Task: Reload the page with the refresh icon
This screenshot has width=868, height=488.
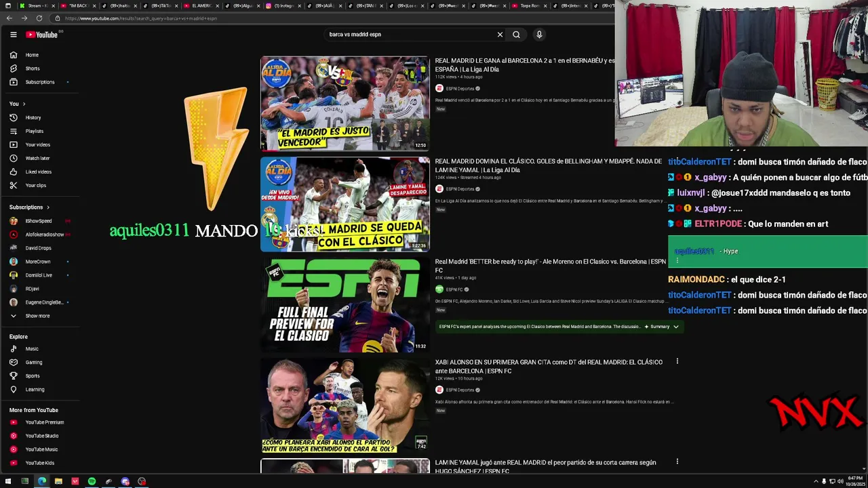Action: pos(39,18)
